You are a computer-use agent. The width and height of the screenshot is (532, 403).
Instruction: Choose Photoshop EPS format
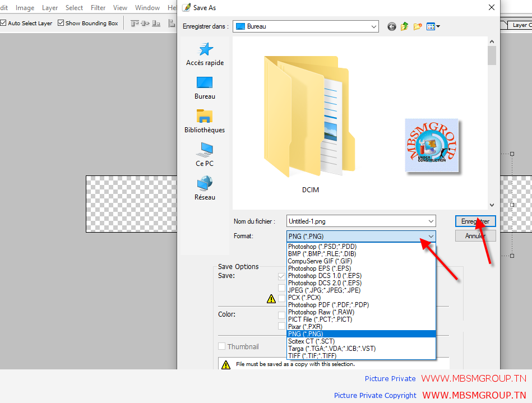361,268
